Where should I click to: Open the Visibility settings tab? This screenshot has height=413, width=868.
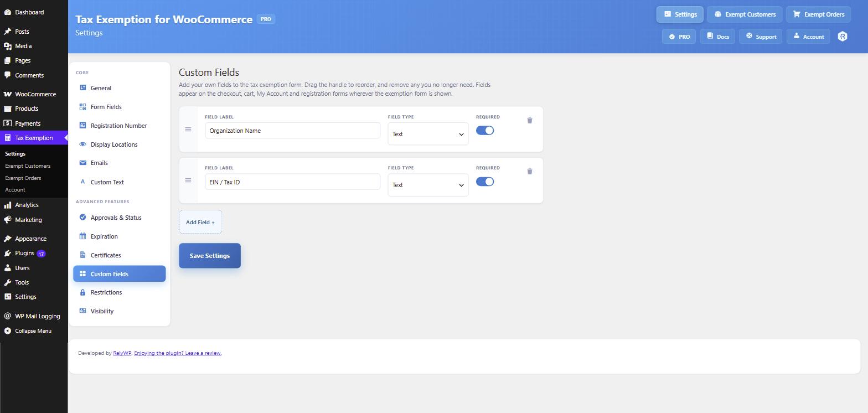(x=120, y=311)
